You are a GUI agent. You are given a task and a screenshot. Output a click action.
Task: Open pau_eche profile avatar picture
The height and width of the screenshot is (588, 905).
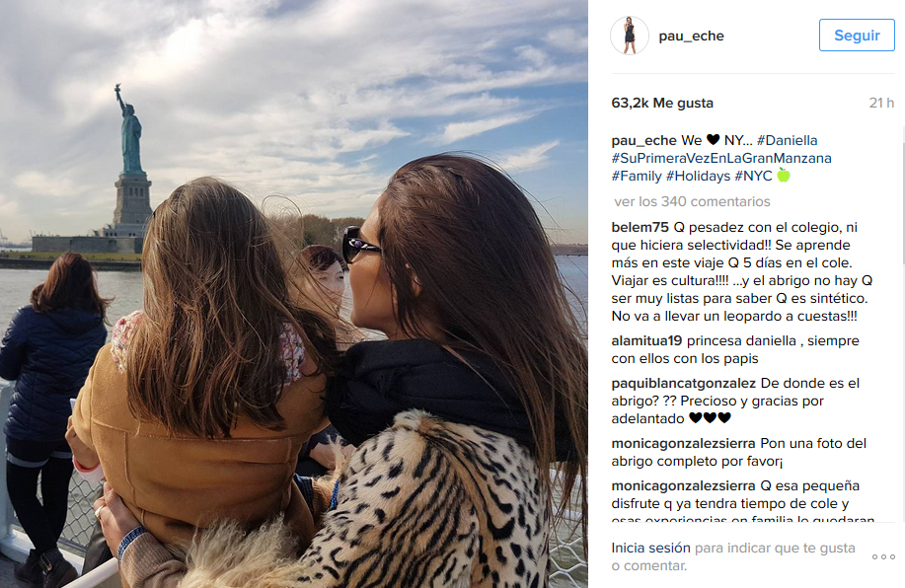coord(629,36)
